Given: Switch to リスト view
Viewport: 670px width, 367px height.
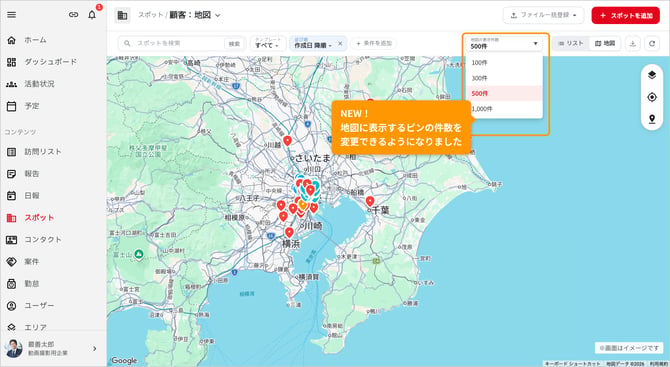Looking at the screenshot, I should tap(571, 43).
